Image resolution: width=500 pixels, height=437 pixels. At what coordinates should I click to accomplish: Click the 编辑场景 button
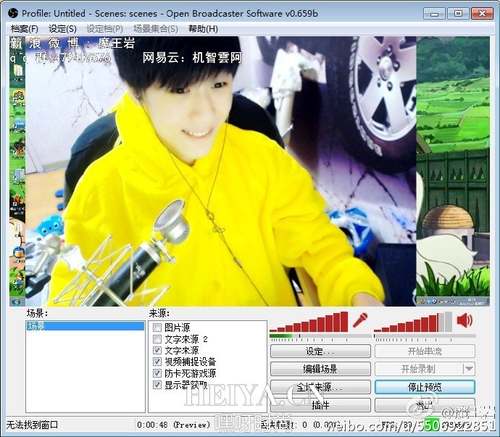pos(320,369)
